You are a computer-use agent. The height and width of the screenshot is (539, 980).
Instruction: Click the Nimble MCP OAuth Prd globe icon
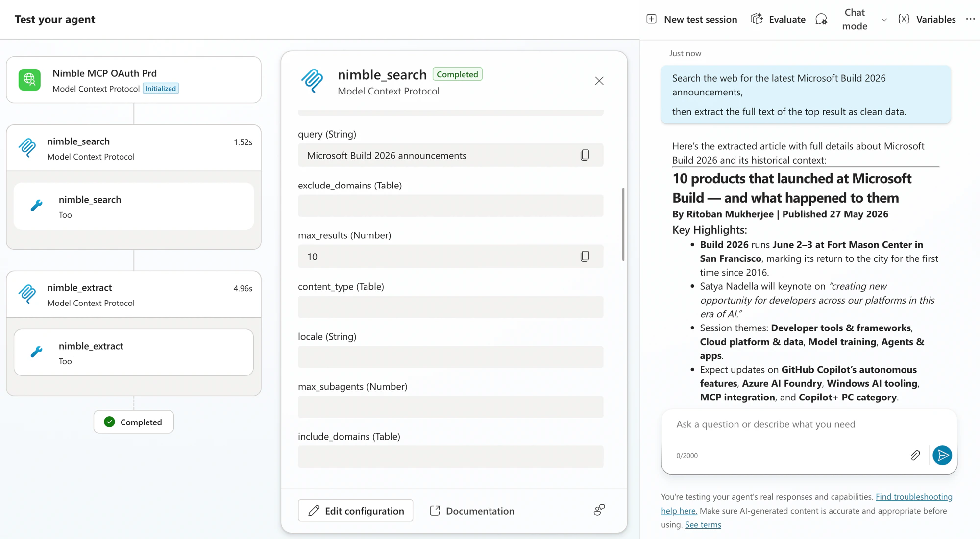pos(29,79)
